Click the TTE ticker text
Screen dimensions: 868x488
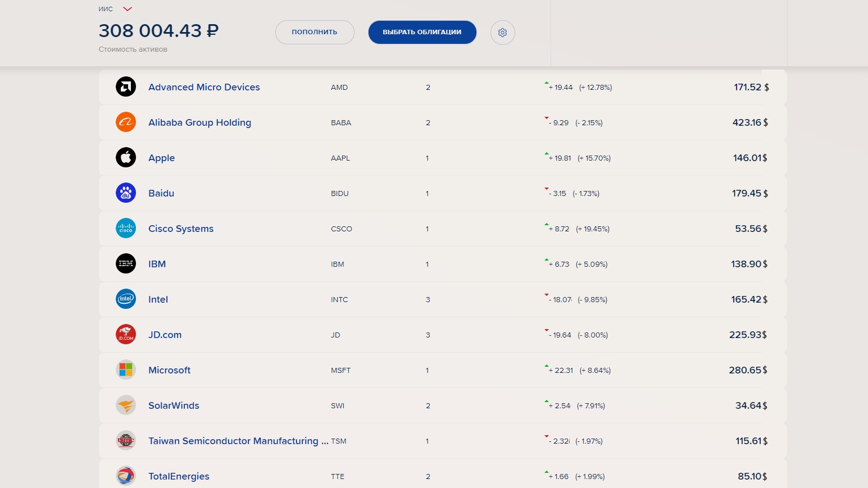[338, 477]
